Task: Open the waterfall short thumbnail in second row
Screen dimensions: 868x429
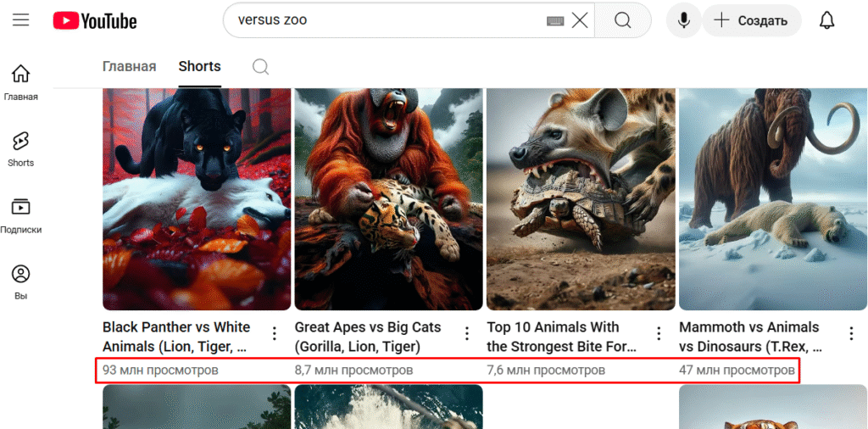Action: 388,407
